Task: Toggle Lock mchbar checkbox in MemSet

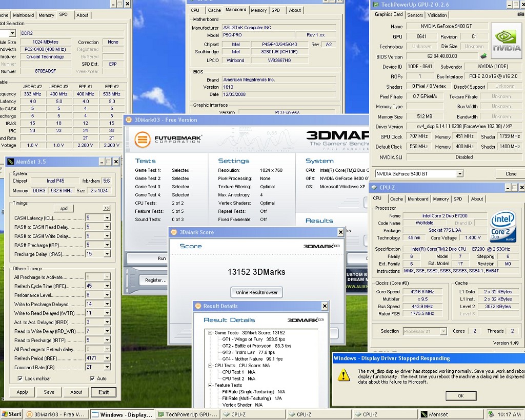Action: pos(20,378)
